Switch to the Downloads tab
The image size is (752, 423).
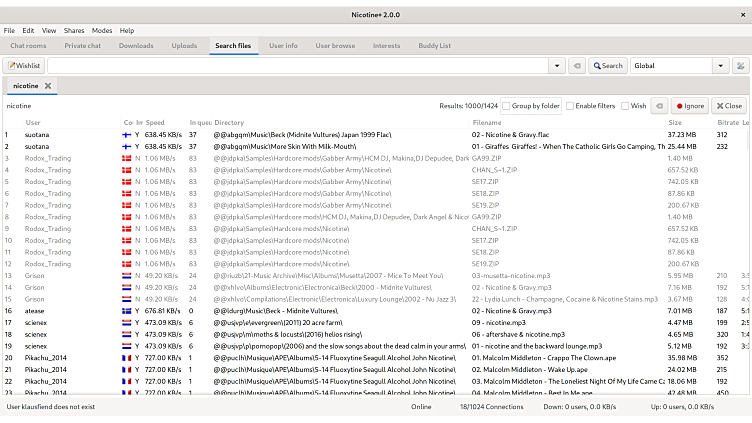coord(136,46)
